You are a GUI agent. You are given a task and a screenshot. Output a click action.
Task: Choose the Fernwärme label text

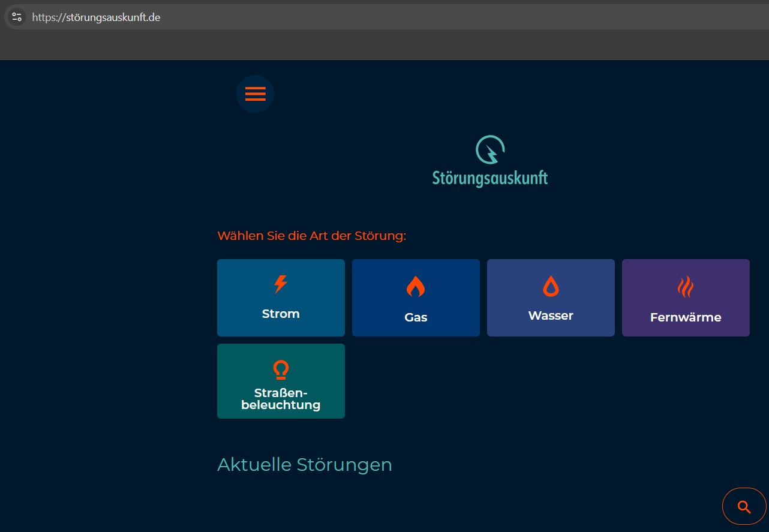pyautogui.click(x=686, y=317)
